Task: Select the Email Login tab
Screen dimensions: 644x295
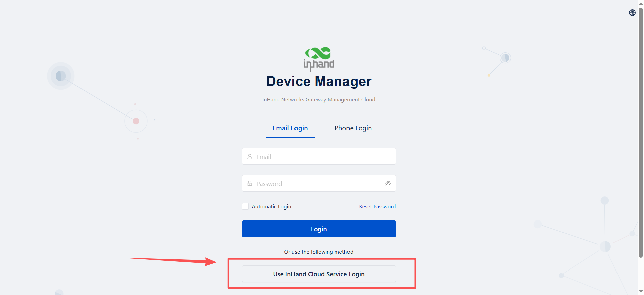Action: pyautogui.click(x=290, y=128)
